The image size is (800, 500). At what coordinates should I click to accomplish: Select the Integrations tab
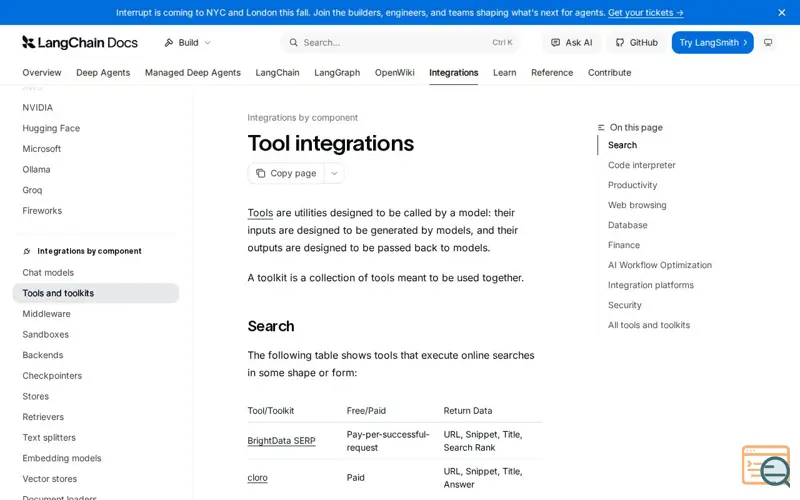454,72
